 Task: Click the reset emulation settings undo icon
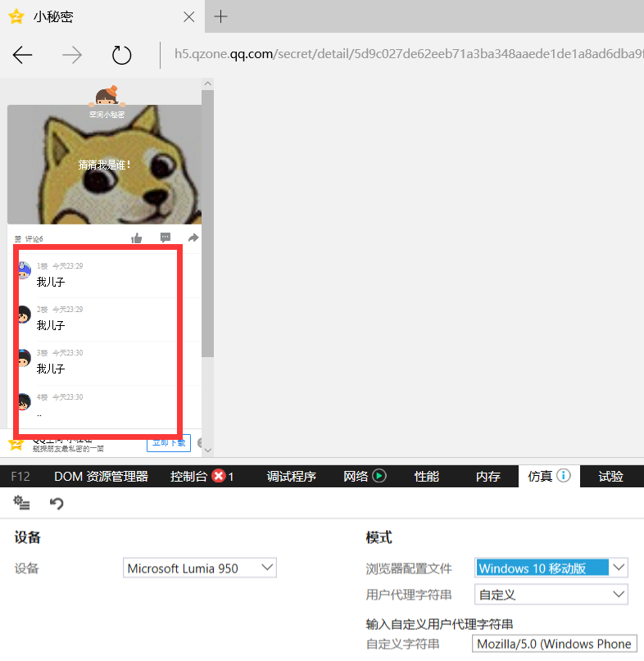pyautogui.click(x=57, y=503)
